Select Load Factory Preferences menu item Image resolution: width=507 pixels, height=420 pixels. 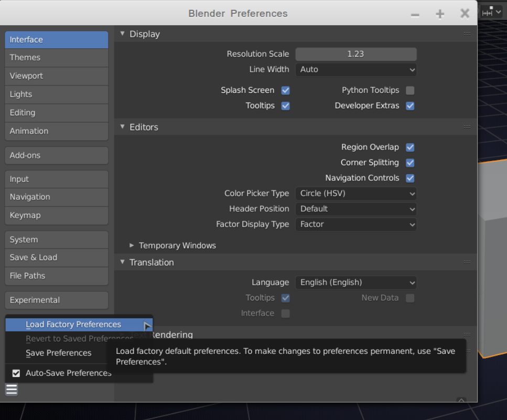(79, 324)
